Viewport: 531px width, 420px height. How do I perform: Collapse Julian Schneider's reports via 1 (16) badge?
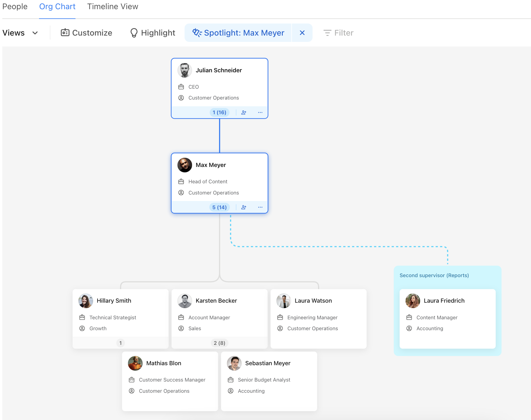(219, 112)
